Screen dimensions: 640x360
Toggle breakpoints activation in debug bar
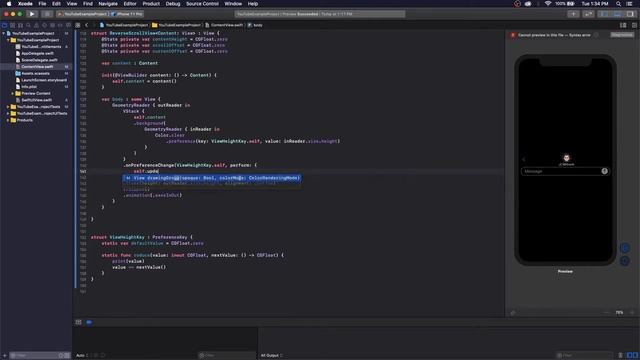tap(89, 322)
